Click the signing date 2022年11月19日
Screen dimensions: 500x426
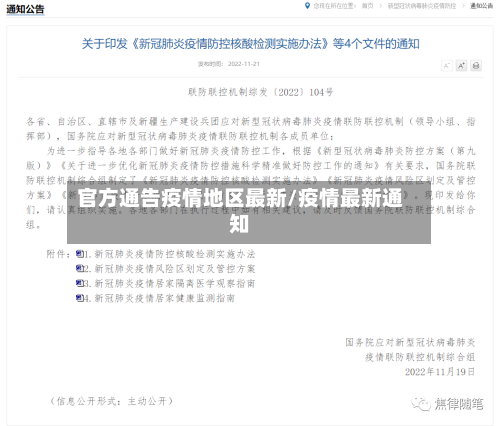pyautogui.click(x=440, y=372)
